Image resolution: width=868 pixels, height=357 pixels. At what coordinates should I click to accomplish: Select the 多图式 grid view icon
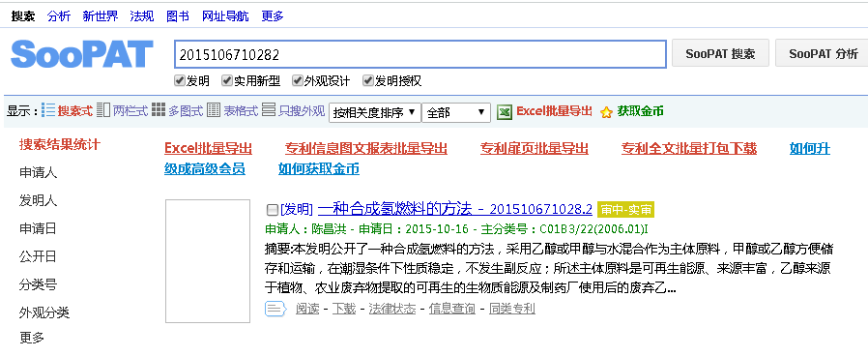coord(159,110)
